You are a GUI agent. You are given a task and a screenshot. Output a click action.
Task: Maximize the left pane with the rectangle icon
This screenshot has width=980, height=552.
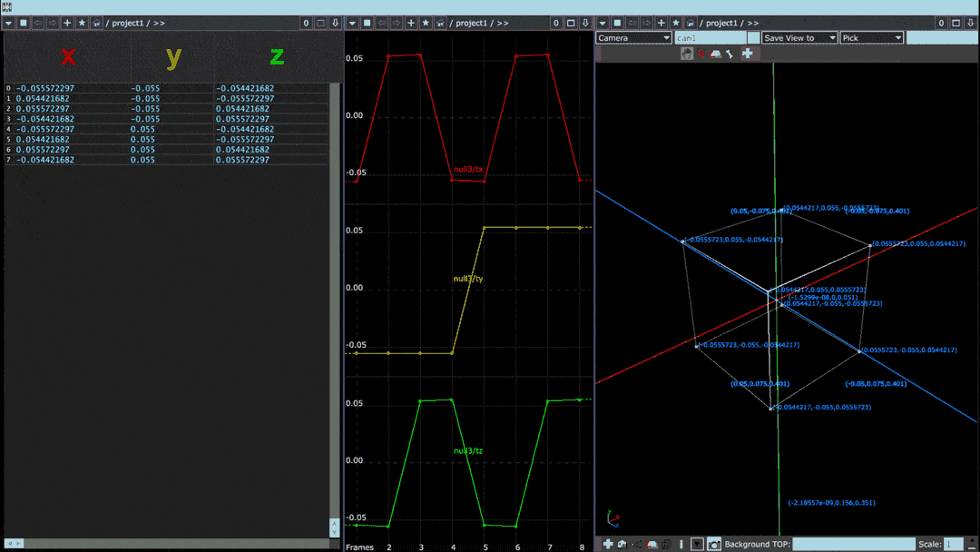click(320, 23)
